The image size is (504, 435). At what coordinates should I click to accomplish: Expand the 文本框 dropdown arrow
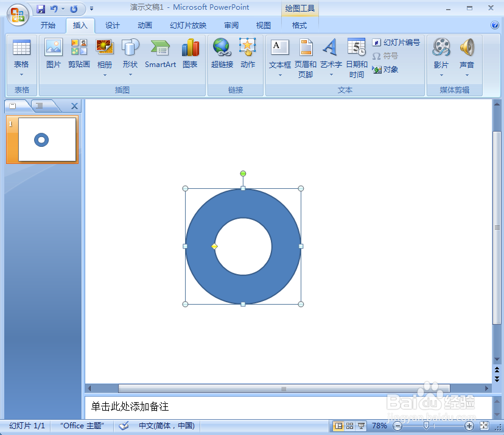(279, 76)
